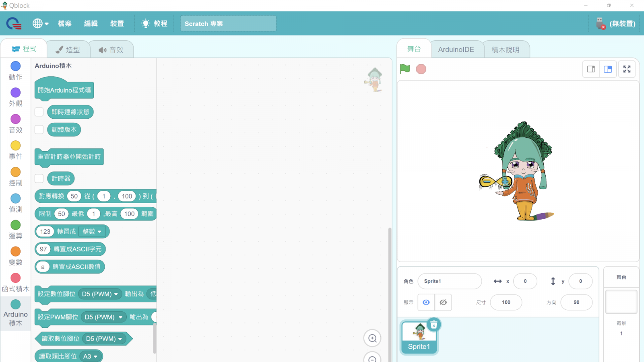Open the 編輯 menu

tap(91, 24)
